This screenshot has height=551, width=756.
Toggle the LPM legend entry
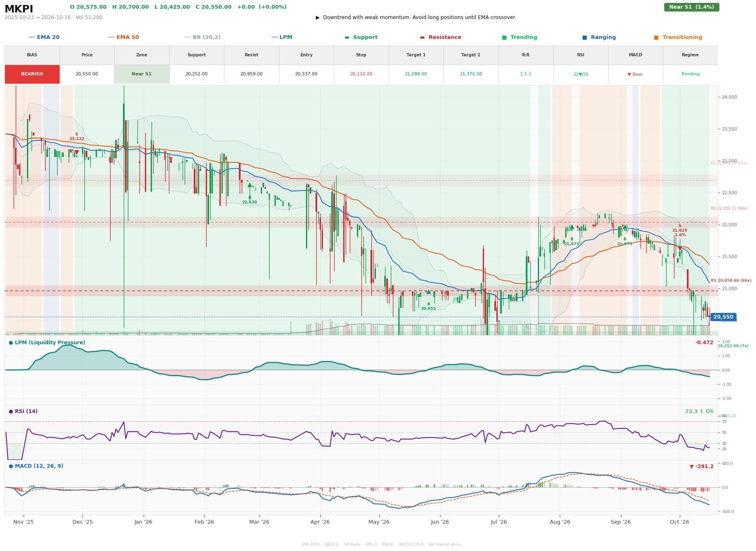point(282,37)
